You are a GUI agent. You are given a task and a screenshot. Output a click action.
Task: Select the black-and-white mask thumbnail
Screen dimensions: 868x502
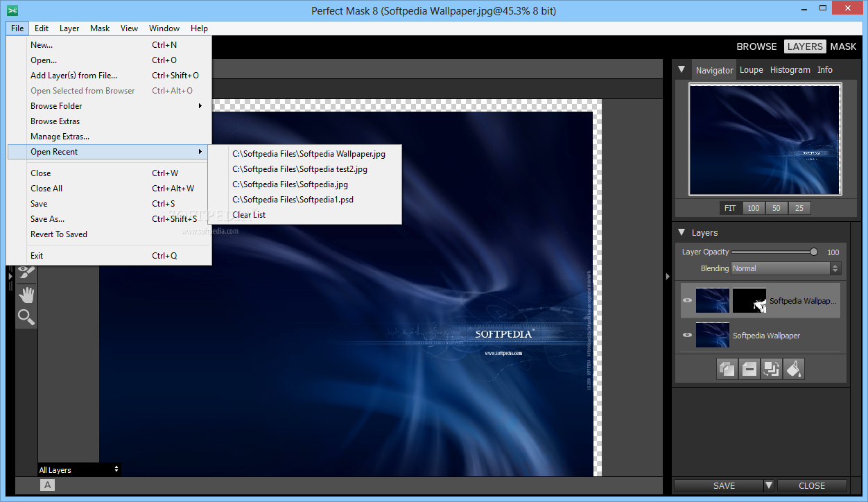click(x=749, y=301)
